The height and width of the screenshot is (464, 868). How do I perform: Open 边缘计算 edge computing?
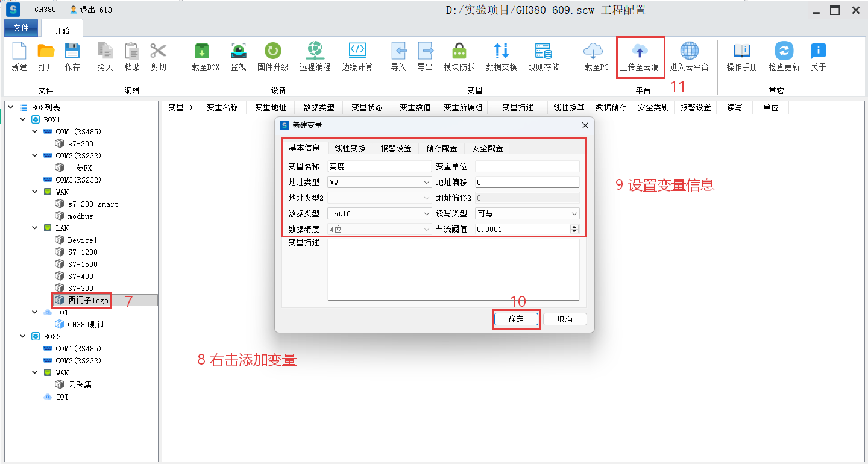click(x=357, y=51)
